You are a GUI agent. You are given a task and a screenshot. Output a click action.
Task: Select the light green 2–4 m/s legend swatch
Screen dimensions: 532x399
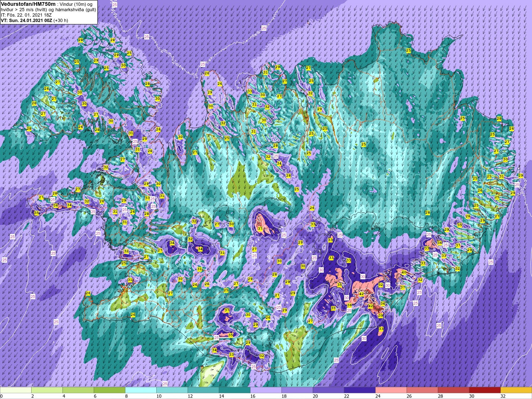pos(47,390)
